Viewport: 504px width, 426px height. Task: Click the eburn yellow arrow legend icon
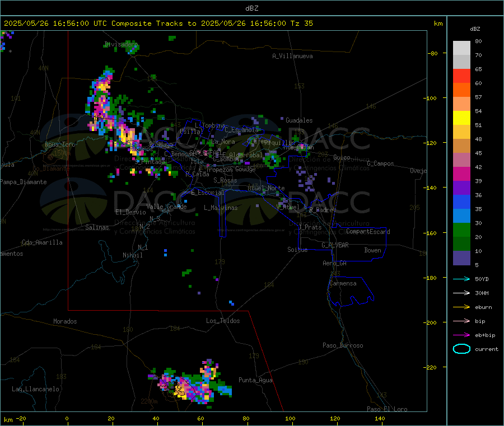click(x=461, y=307)
